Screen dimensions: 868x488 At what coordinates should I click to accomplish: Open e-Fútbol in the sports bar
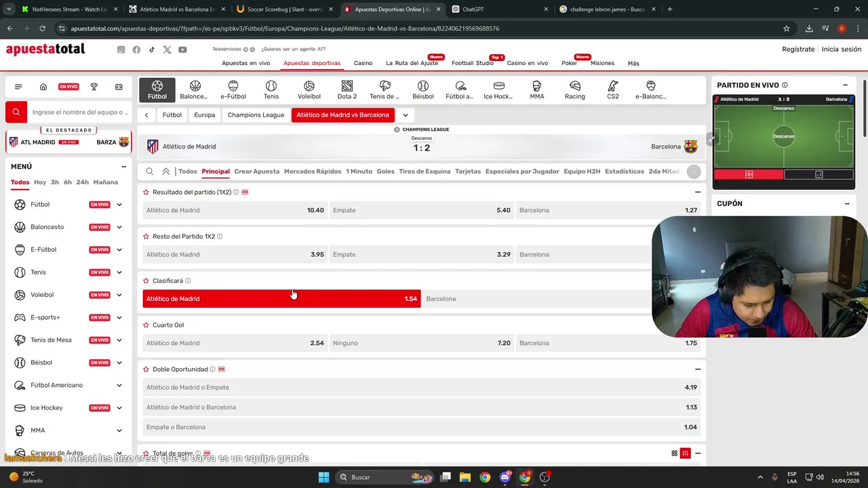click(x=233, y=90)
